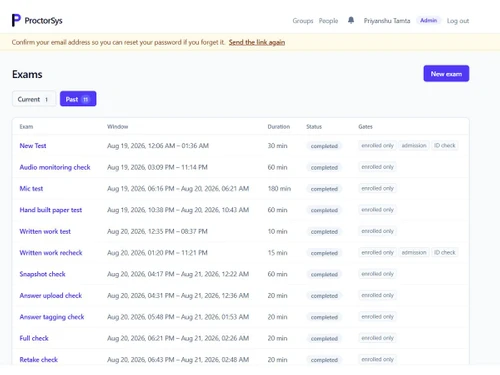Click the Admin role badge

point(428,20)
